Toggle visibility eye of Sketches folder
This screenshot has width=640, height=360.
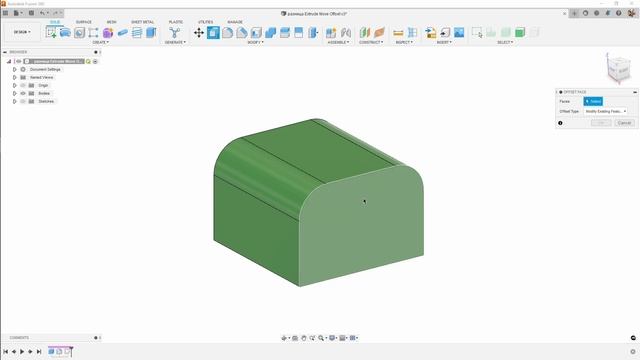23,101
